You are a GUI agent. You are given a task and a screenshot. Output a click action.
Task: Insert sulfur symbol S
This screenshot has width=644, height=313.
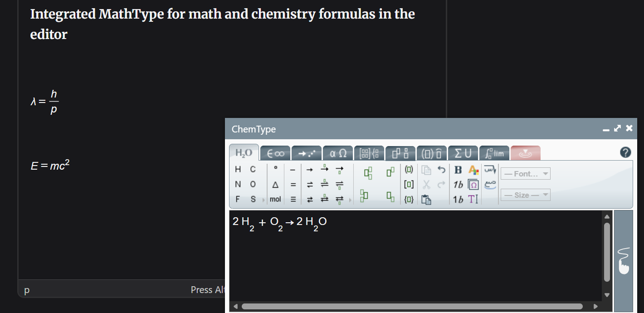click(253, 199)
